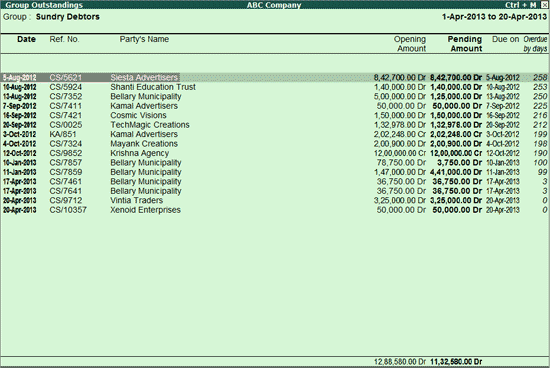Click opening amount 12,00,000.00 Cr
550x368 pixels.
point(400,153)
